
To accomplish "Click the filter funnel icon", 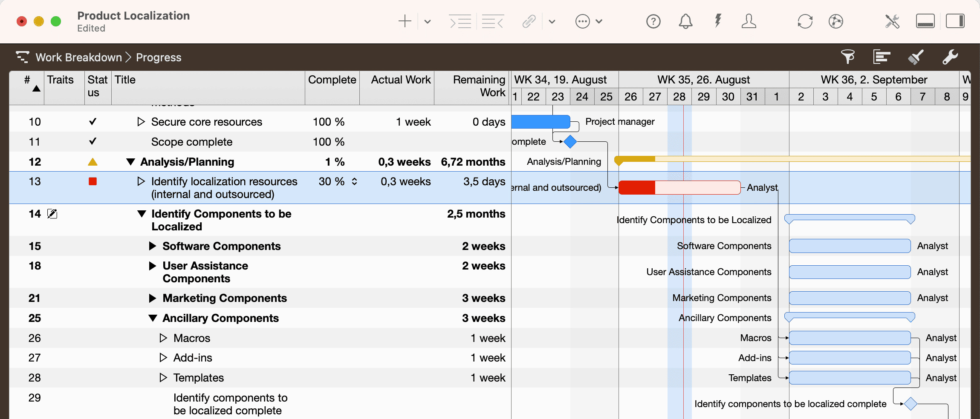I will [847, 57].
